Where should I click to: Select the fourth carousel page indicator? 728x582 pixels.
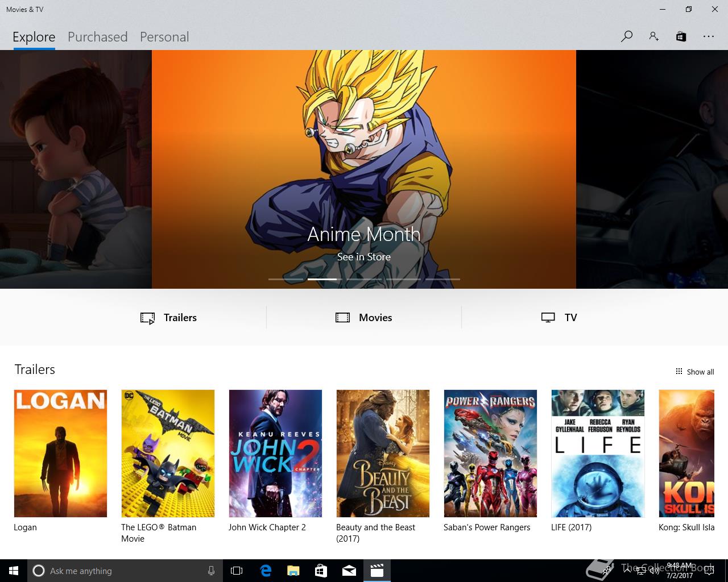click(403, 279)
